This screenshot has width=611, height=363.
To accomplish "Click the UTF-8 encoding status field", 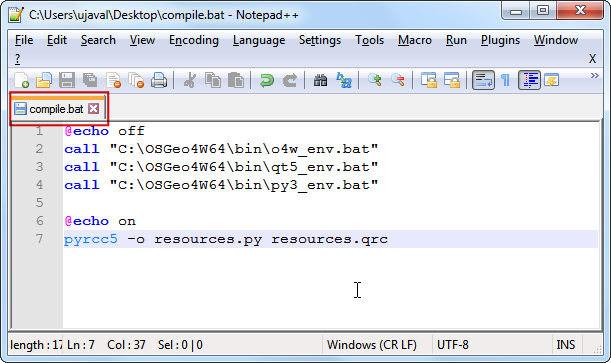I will click(453, 345).
